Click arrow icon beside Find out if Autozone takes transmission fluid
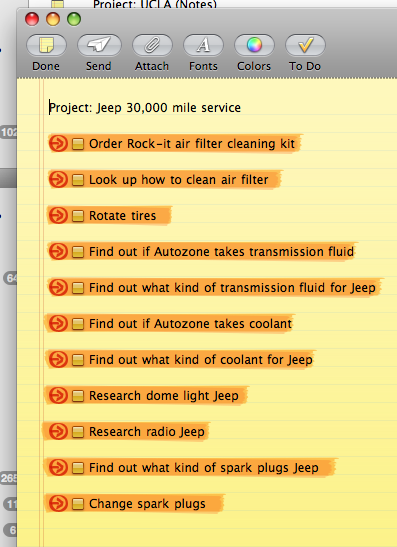This screenshot has height=547, width=397. [x=58, y=251]
